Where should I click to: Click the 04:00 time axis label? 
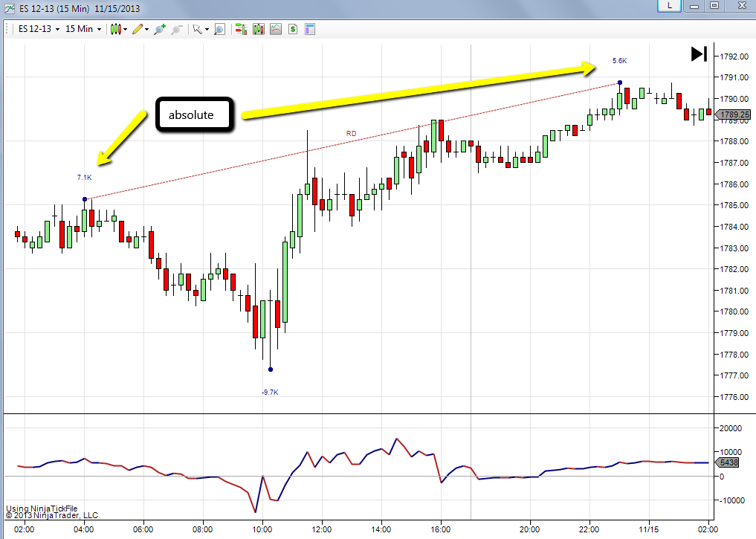[84, 529]
